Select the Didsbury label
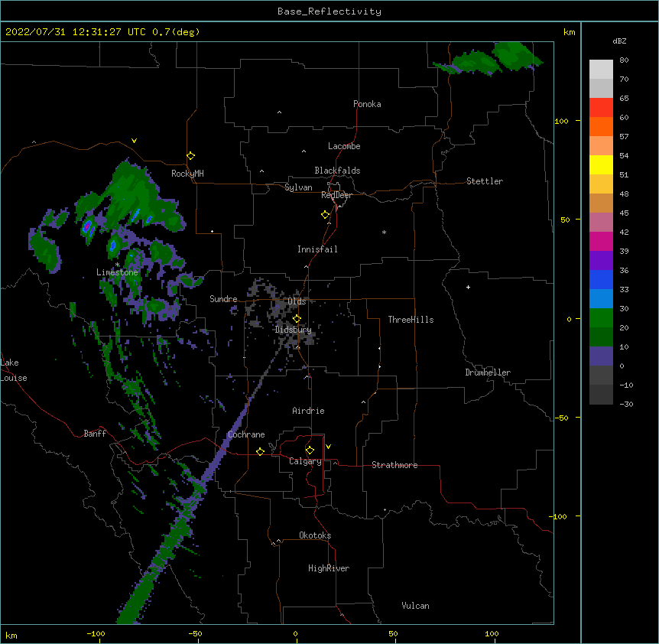This screenshot has height=644, width=659. tap(294, 330)
